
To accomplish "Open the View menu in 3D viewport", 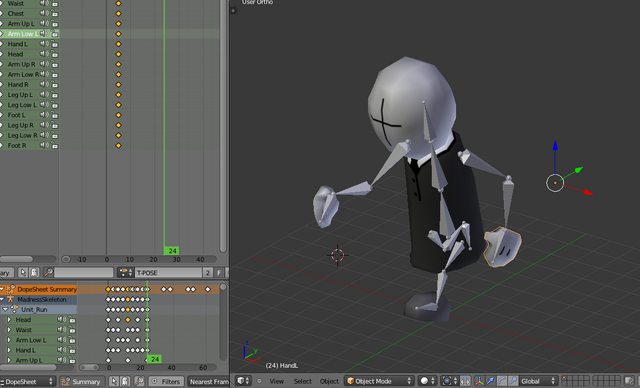I will tap(276, 381).
